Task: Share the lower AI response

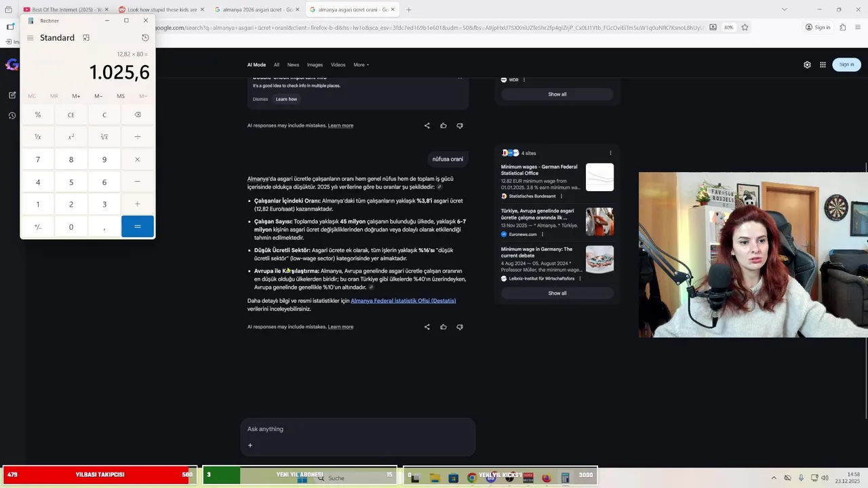Action: point(427,327)
